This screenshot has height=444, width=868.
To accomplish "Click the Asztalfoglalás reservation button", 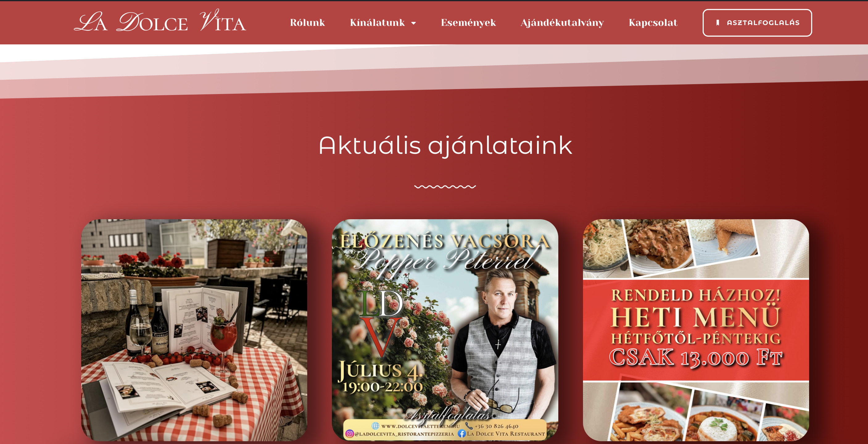I will 757,23.
